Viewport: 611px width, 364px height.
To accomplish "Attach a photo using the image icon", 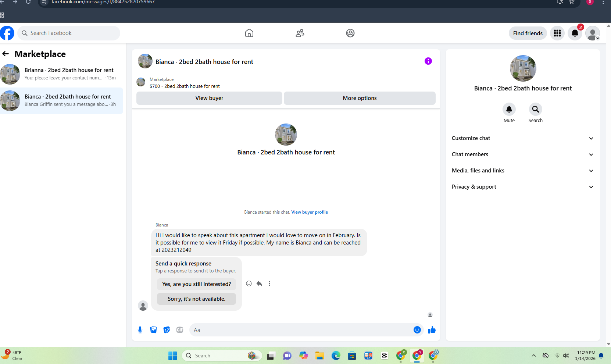I will pos(153,330).
